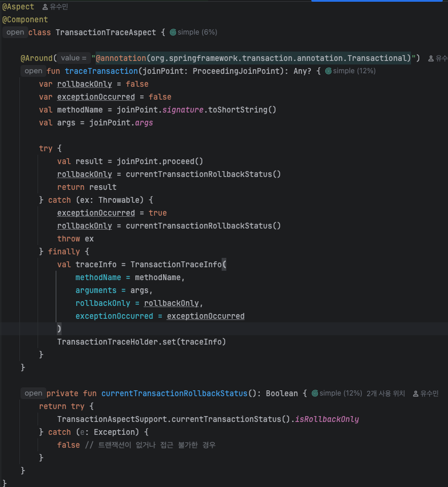448x487 pixels.
Task: Click currentTransactionRollbackStatus in its function declaration
Action: click(x=174, y=393)
